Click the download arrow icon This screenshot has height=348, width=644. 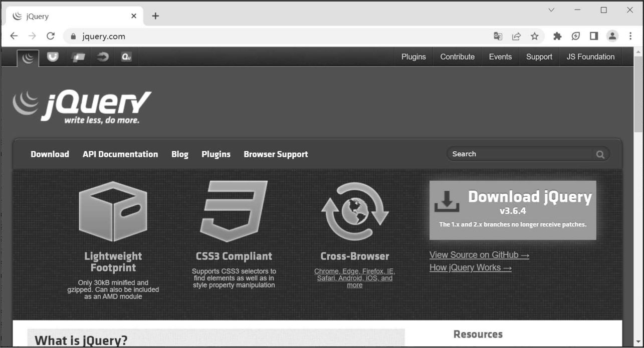[447, 201]
